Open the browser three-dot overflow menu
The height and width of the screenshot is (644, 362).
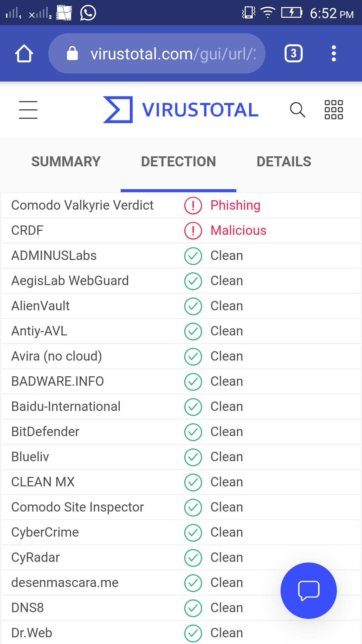[x=334, y=53]
